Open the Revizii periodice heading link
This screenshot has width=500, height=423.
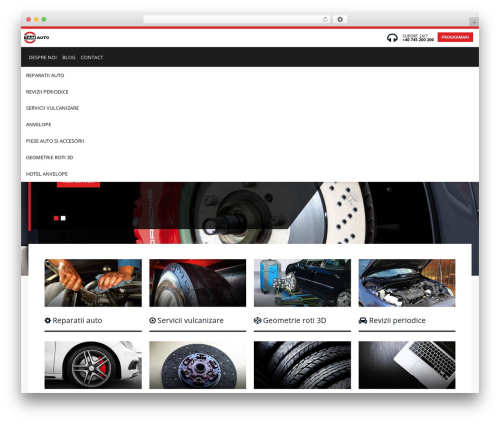(x=397, y=320)
